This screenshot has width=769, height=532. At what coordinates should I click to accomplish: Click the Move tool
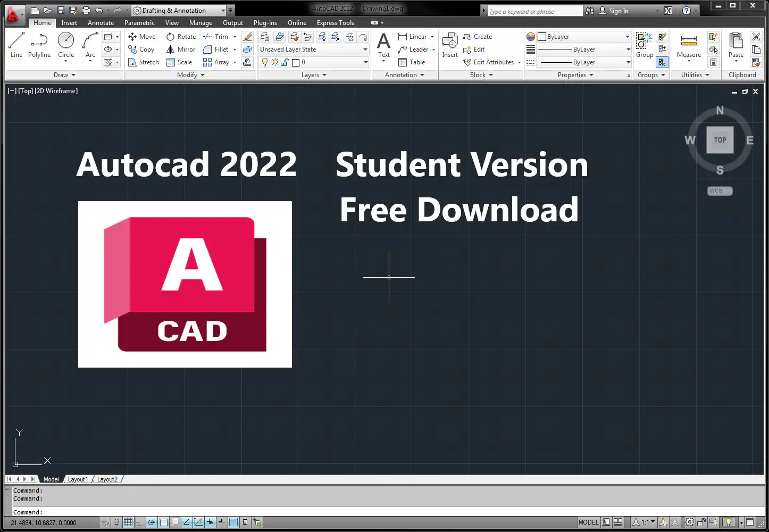(142, 37)
